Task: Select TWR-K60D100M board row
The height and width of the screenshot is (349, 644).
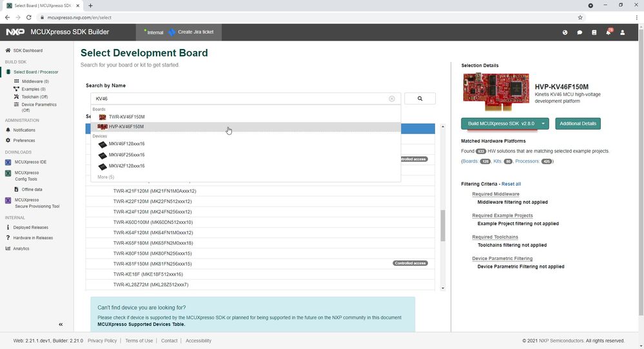Action: pyautogui.click(x=260, y=223)
